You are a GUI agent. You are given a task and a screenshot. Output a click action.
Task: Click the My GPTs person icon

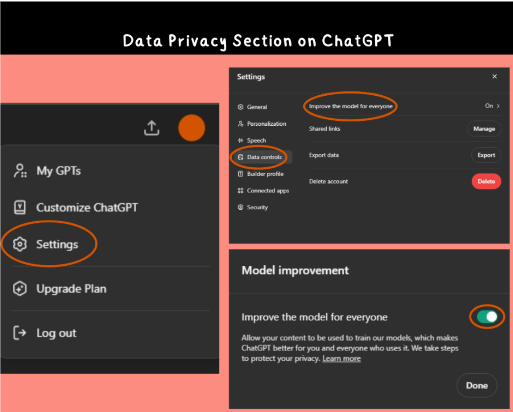coord(20,171)
